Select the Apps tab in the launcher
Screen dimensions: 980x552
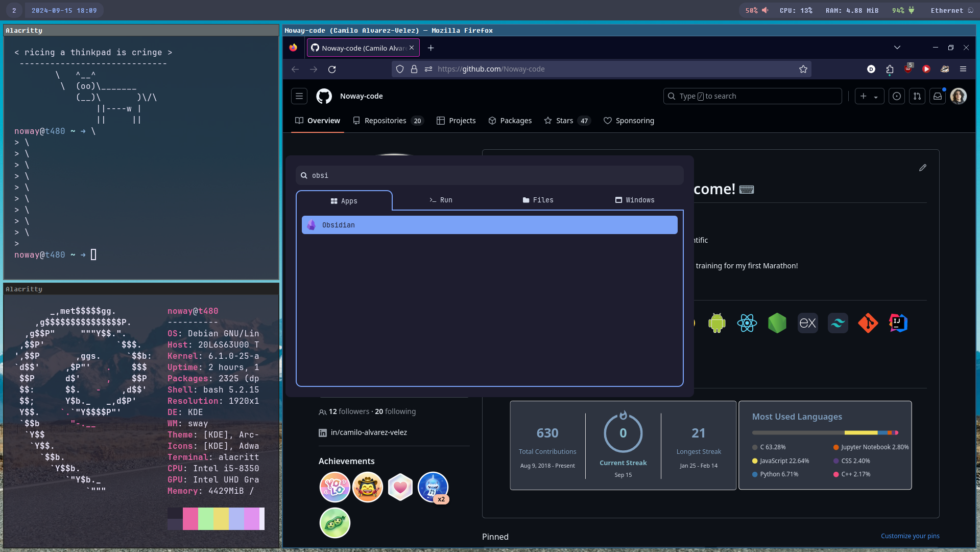(344, 201)
